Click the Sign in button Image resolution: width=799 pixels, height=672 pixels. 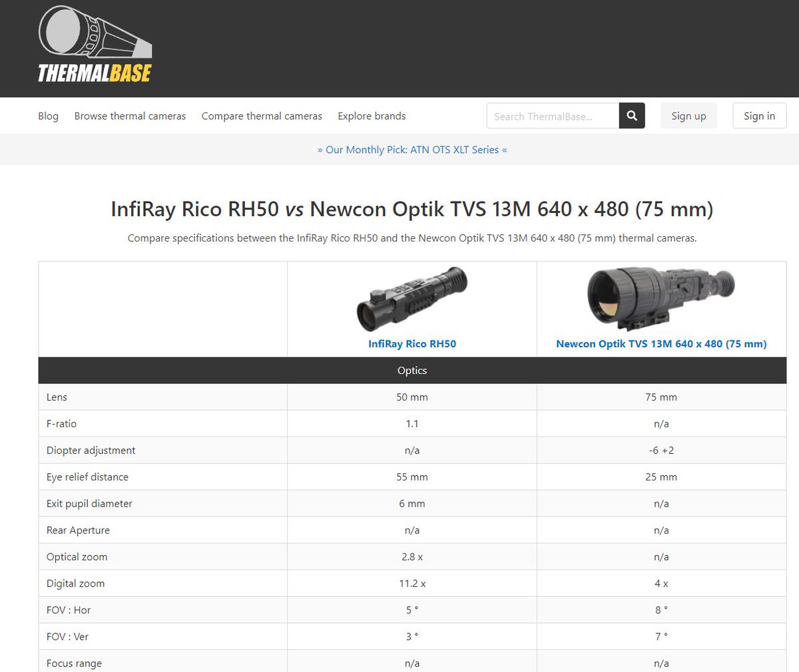click(x=759, y=116)
